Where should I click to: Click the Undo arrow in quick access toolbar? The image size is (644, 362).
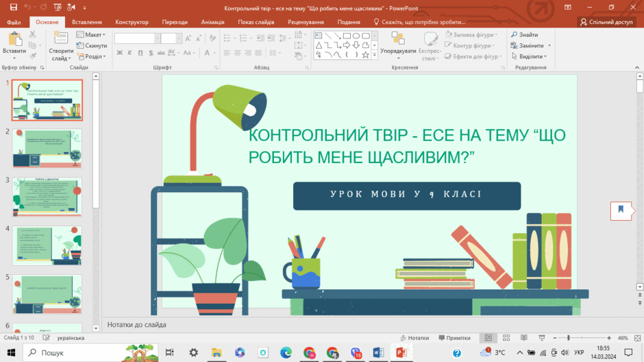click(27, 7)
